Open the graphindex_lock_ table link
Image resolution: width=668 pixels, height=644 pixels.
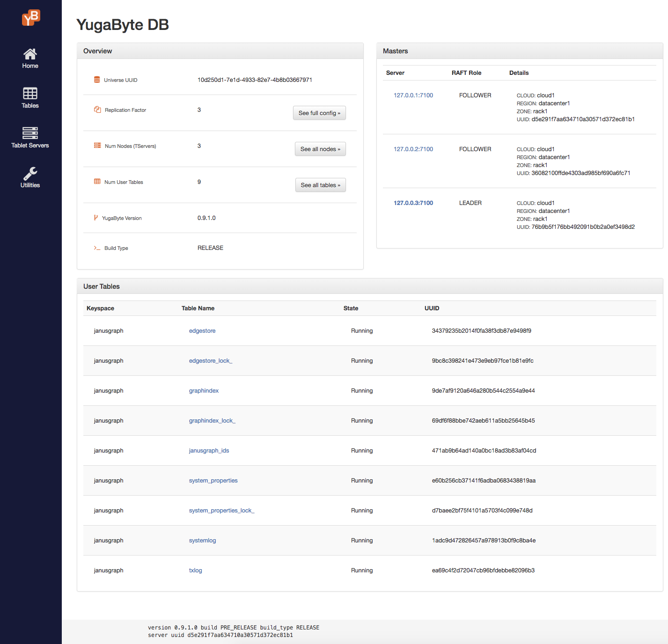pyautogui.click(x=212, y=420)
